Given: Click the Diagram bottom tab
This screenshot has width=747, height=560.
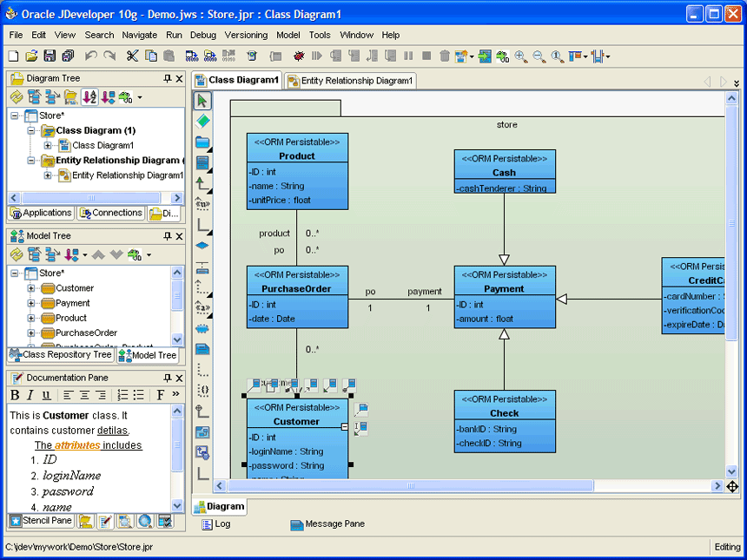Looking at the screenshot, I should (219, 506).
